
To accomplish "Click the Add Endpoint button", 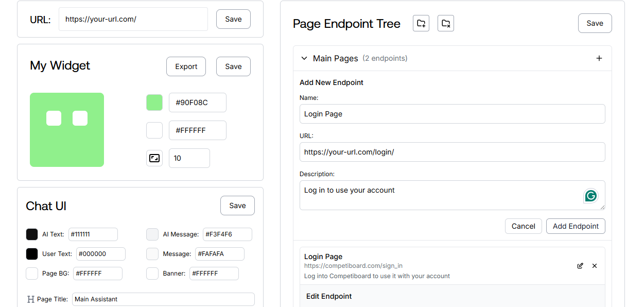I will click(x=576, y=226).
